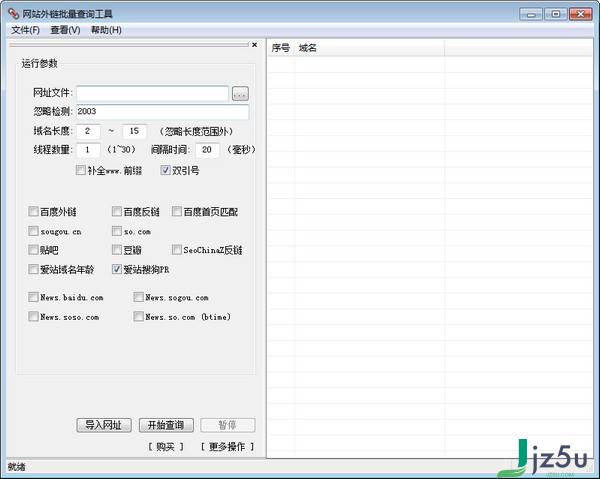This screenshot has height=479, width=600.
Task: Tick the News.sogou.com checkbox
Action: pos(138,297)
